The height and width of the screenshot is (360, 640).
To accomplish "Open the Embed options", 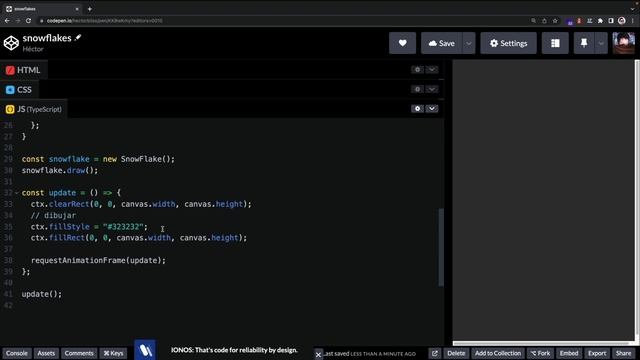I will [569, 353].
